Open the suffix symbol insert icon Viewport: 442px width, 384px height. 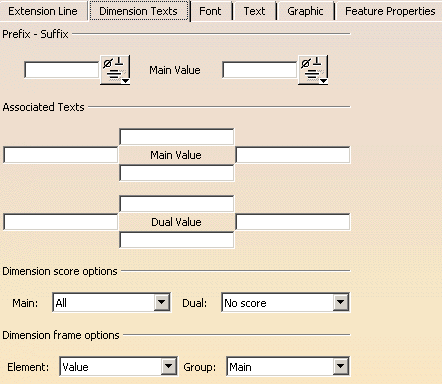[313, 70]
